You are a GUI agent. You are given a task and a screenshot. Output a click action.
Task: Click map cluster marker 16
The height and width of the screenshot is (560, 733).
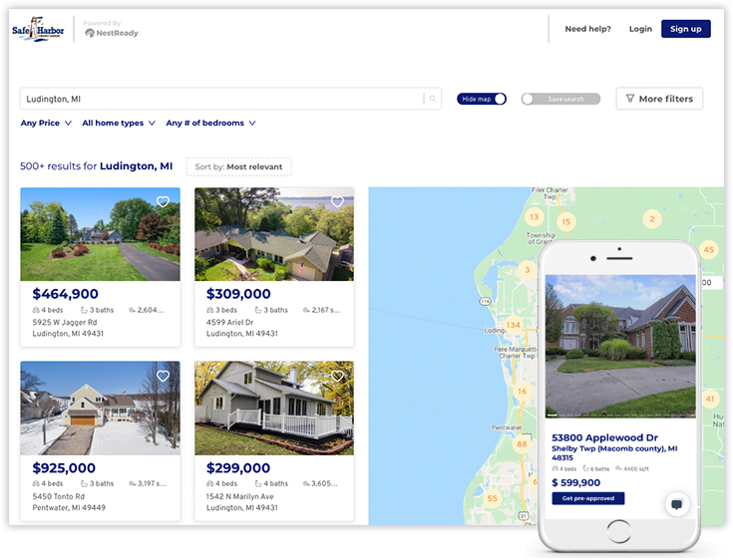click(522, 391)
